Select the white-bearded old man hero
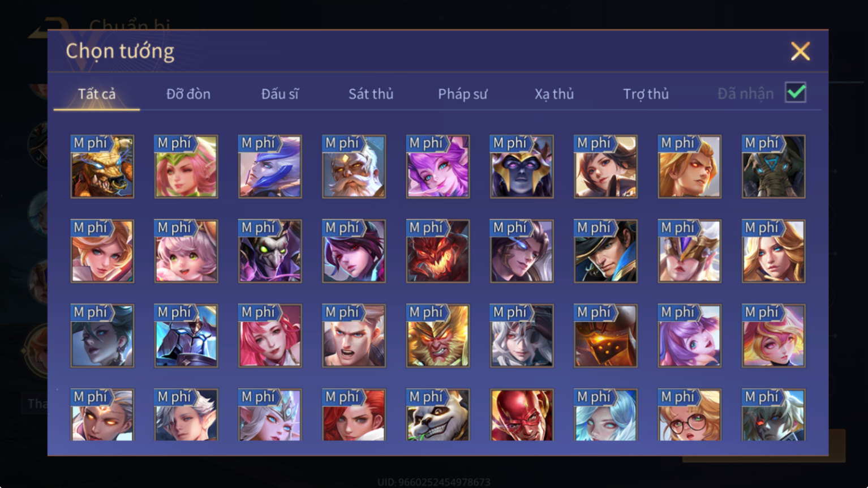The width and height of the screenshot is (868, 488). click(x=354, y=166)
